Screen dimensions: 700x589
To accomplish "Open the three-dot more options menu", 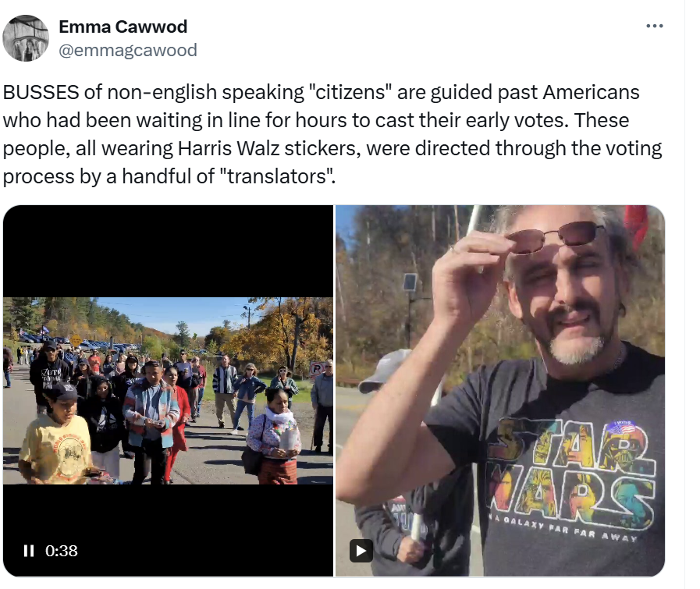I will pos(655,27).
